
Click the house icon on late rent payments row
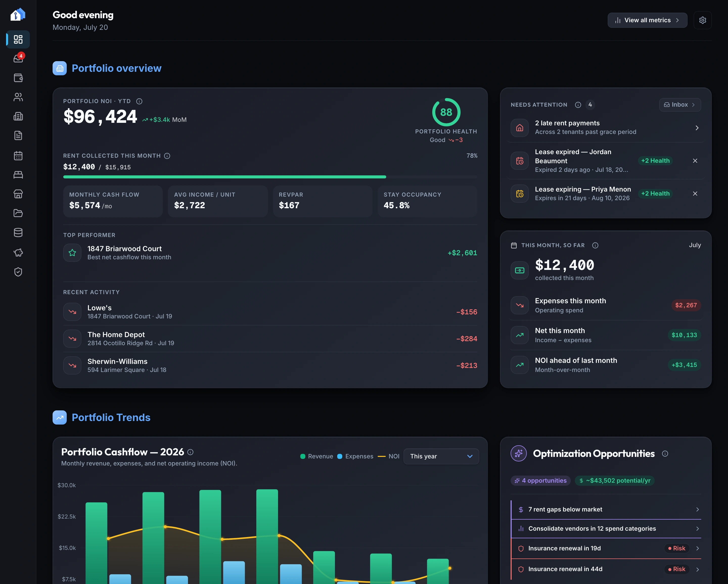click(520, 128)
